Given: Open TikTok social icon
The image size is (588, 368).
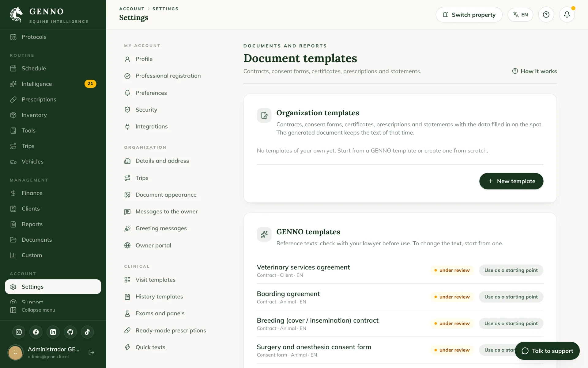Looking at the screenshot, I should click(x=87, y=332).
